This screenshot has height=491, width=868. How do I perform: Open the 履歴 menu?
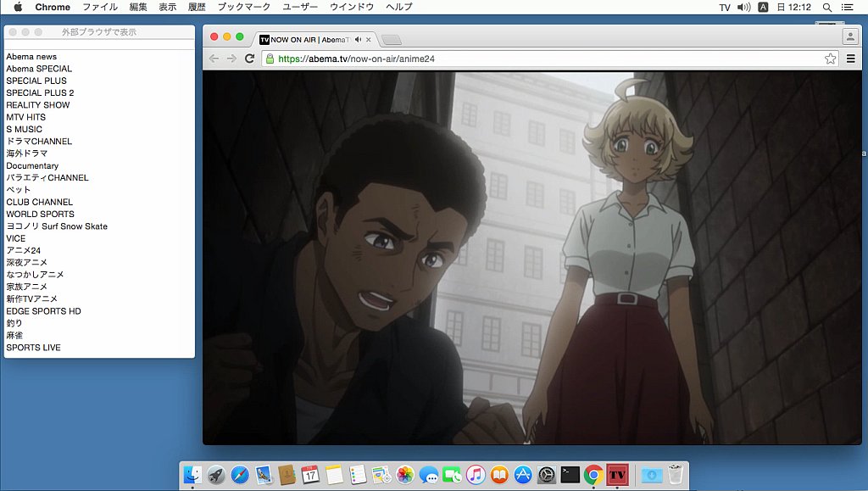[x=197, y=7]
